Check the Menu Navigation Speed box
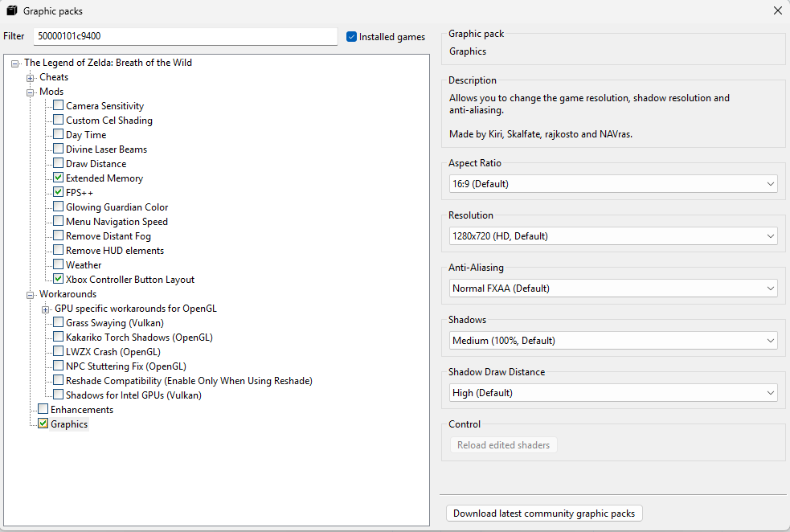This screenshot has height=532, width=790. [x=59, y=221]
